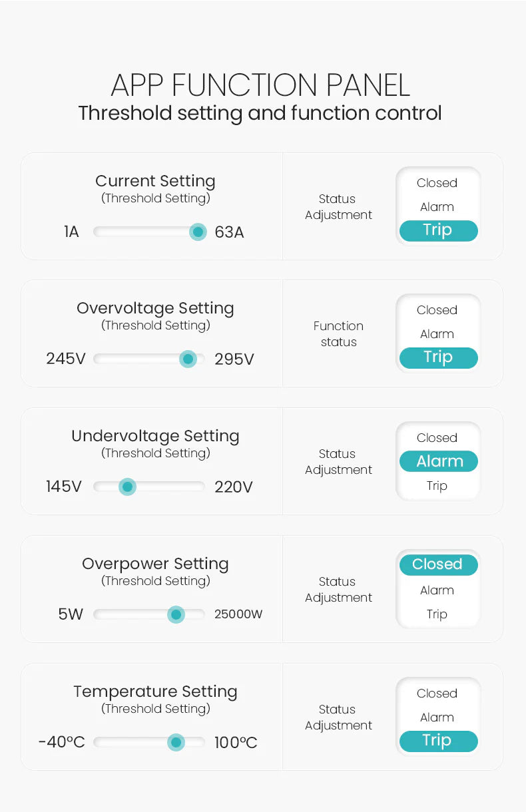Click the Temperature Setting slider handle
This screenshot has width=526, height=812.
[x=176, y=742]
